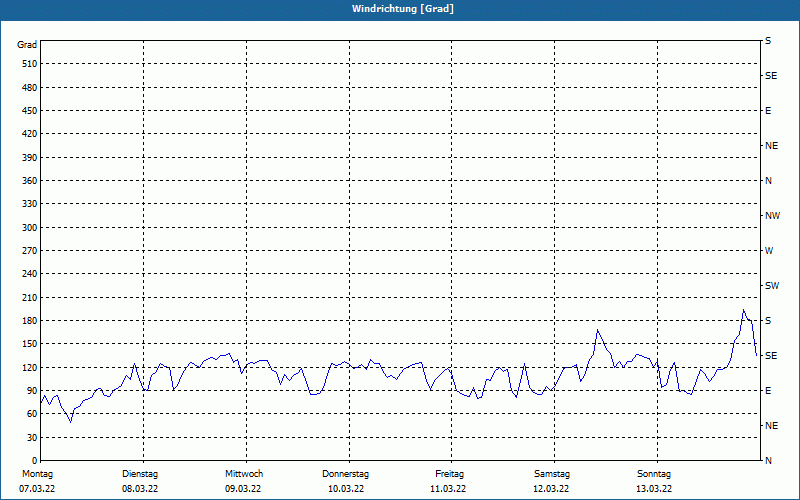Select the '300' y-axis value

30,228
